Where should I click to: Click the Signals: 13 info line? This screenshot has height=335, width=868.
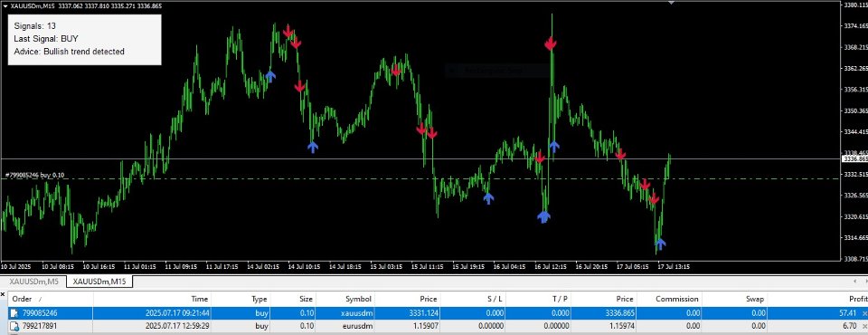tap(34, 26)
